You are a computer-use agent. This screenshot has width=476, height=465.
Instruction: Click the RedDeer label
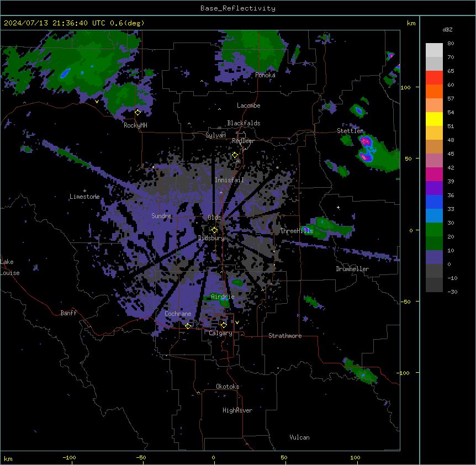pos(243,141)
